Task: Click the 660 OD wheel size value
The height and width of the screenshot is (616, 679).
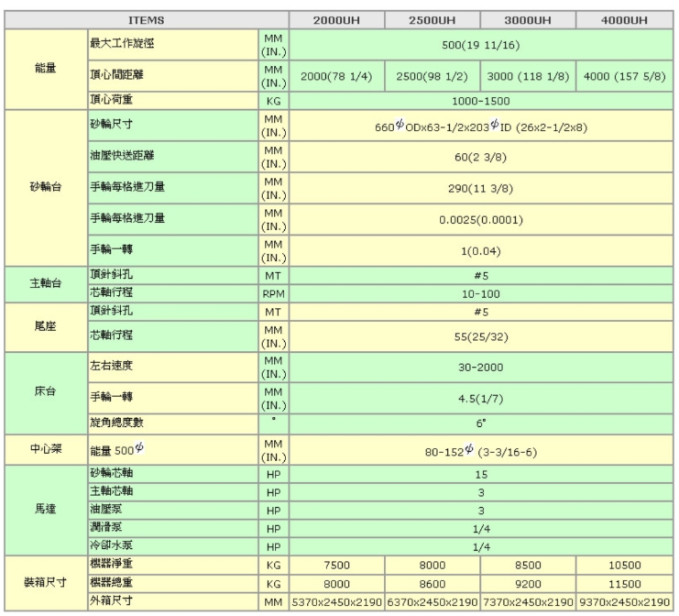Action: click(481, 126)
